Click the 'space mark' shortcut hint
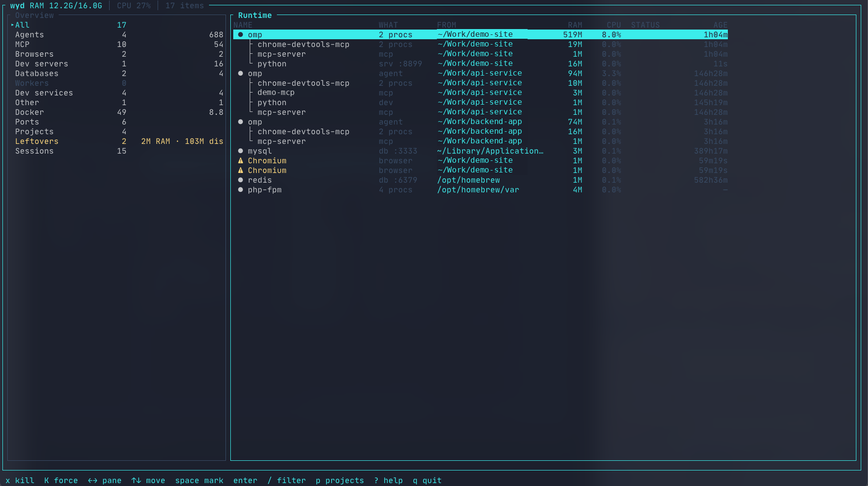The height and width of the screenshot is (486, 868). click(x=199, y=480)
